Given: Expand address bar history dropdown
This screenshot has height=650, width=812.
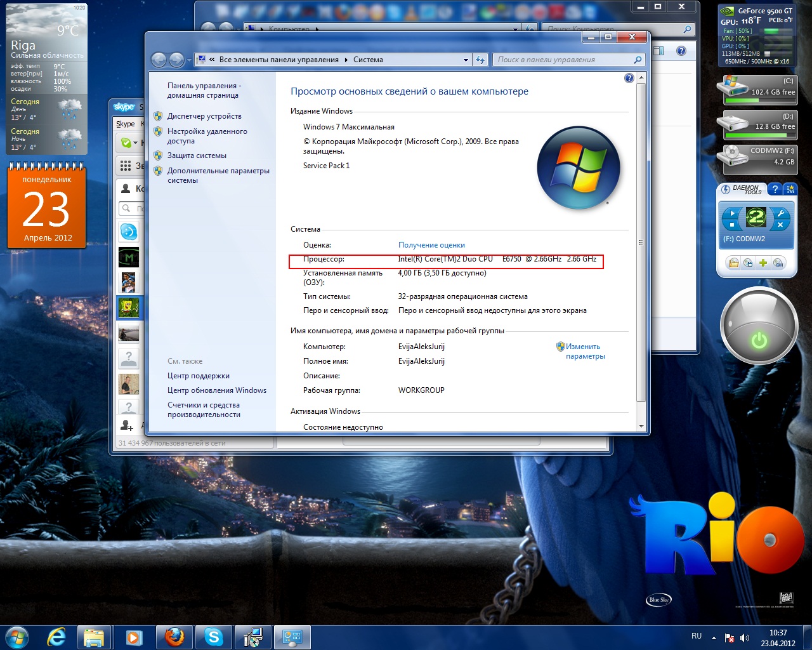Looking at the screenshot, I should tap(466, 60).
